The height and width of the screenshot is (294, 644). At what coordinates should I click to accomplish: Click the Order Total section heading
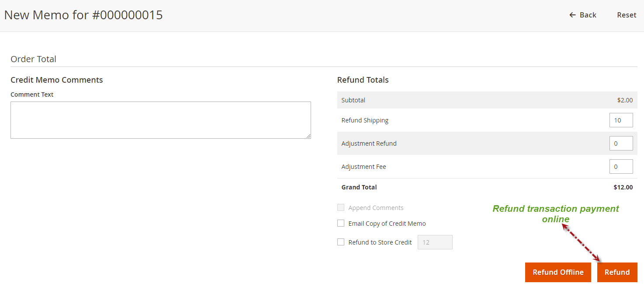pyautogui.click(x=34, y=59)
